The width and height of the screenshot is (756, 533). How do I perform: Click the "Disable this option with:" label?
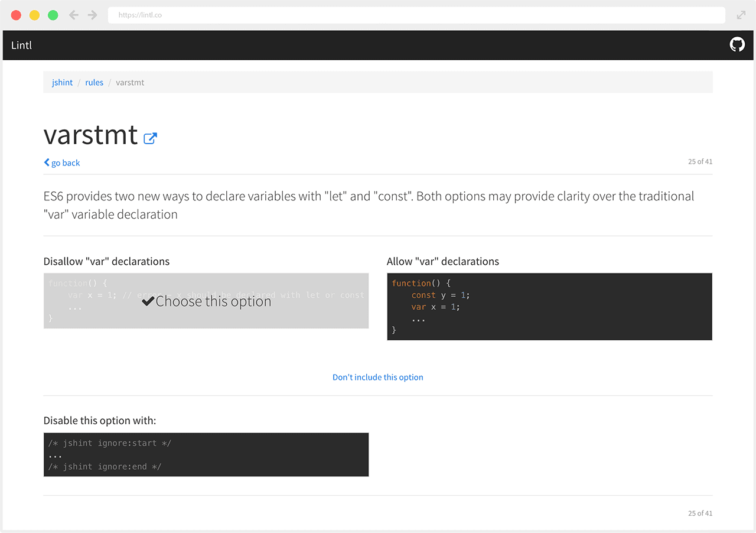(x=100, y=421)
